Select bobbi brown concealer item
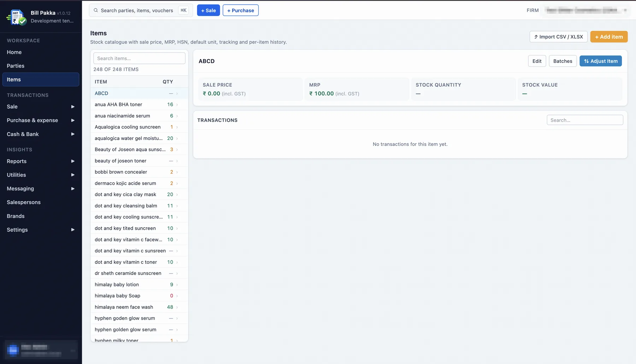This screenshot has height=364, width=636. pos(139,172)
